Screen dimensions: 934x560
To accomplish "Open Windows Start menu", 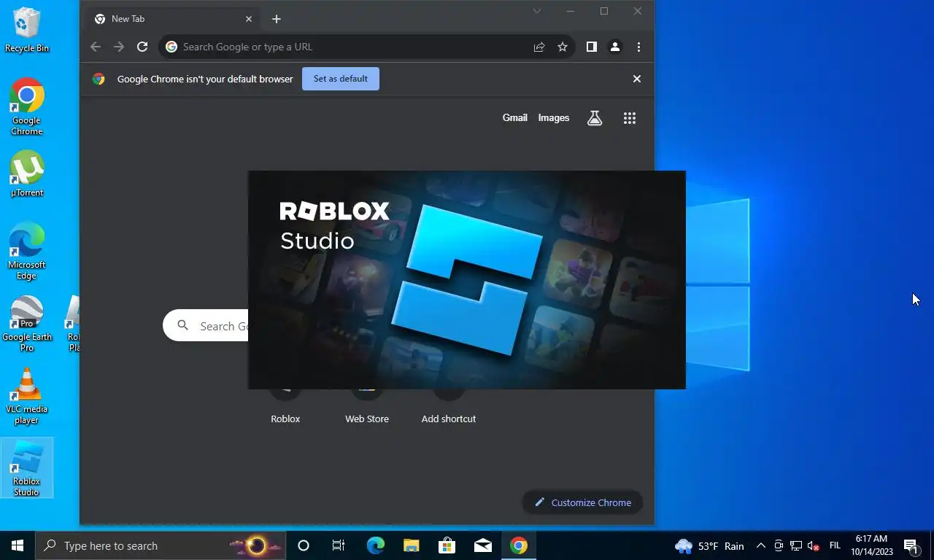I will click(x=18, y=545).
